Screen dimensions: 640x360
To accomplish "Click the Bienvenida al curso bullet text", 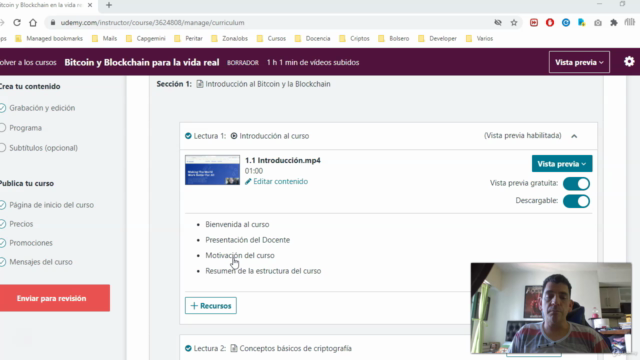I will pyautogui.click(x=237, y=224).
